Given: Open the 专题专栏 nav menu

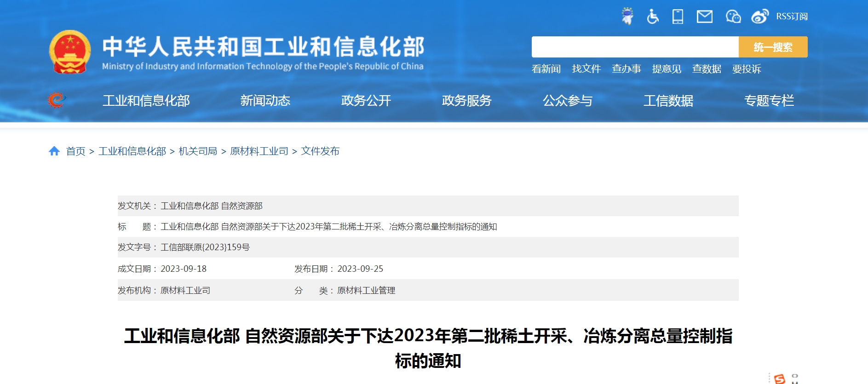Looking at the screenshot, I should coord(769,100).
